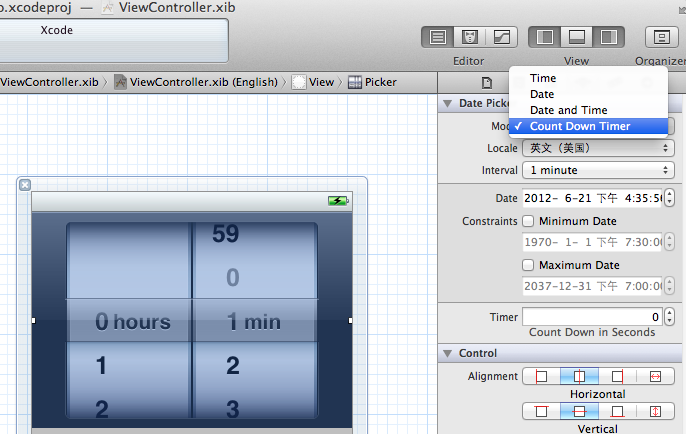
Task: Select center horizontal alignment
Action: click(579, 376)
